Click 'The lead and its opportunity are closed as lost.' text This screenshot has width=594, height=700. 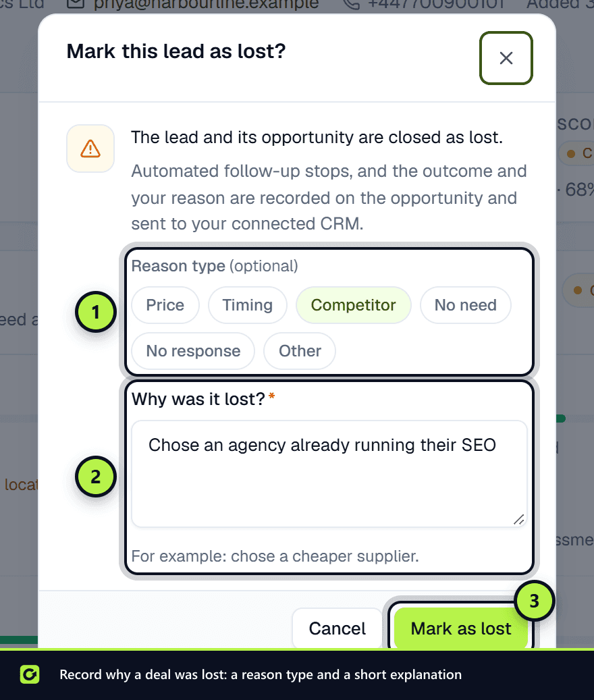click(317, 138)
